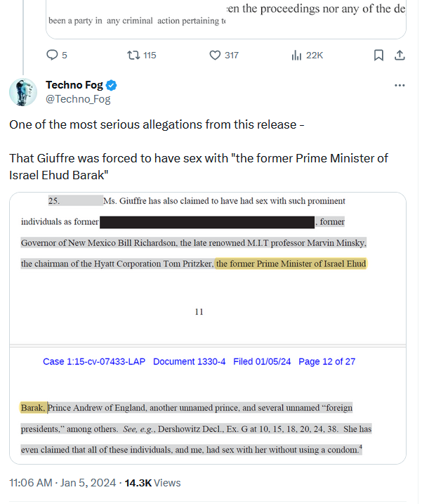Open Techno Fog's profile avatar
This screenshot has height=504, width=422.
(x=23, y=92)
